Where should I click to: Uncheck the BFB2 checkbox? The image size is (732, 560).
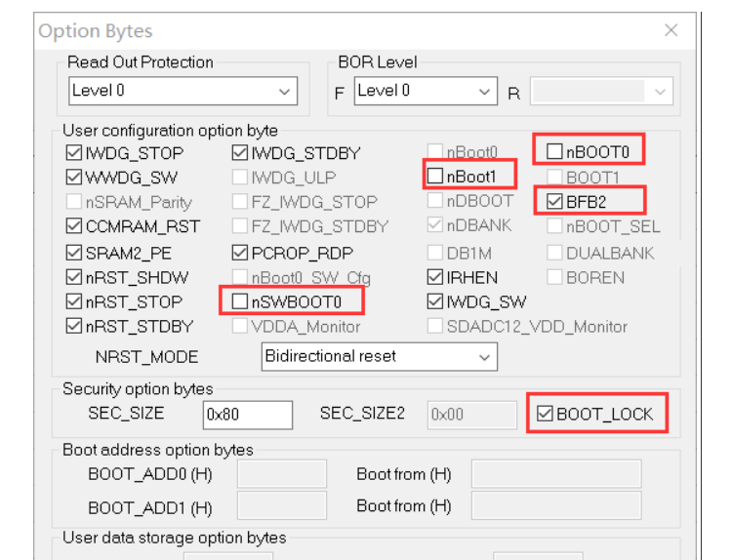(554, 201)
